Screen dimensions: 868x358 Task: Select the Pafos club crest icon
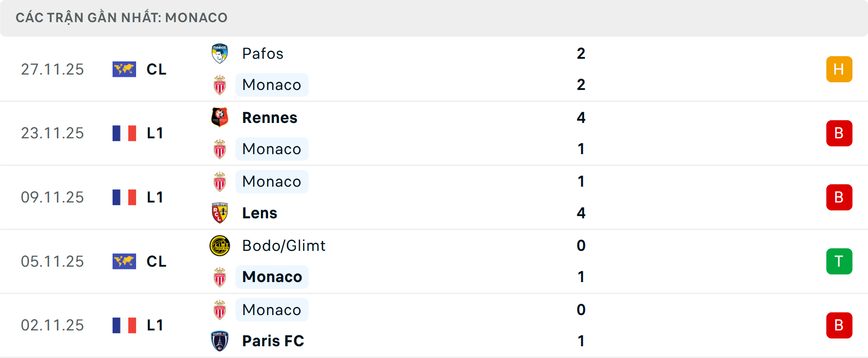220,53
